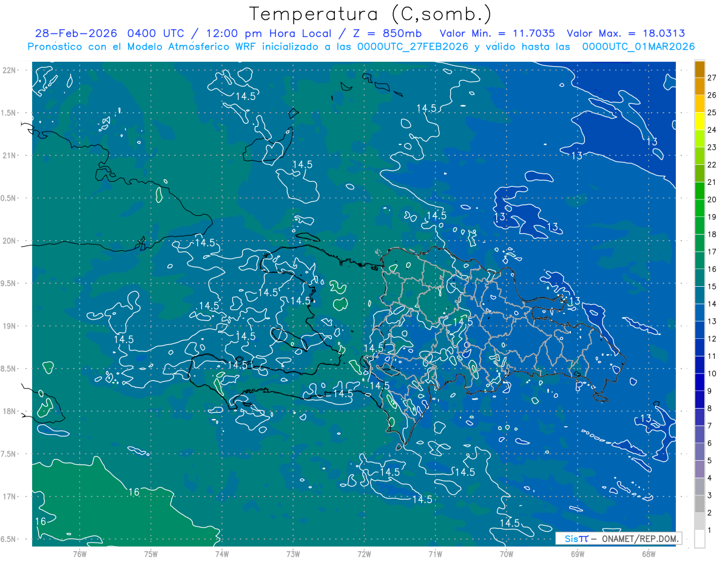Select the white swatch below 1 on the scale
This screenshot has height=562, width=728.
coord(699,538)
